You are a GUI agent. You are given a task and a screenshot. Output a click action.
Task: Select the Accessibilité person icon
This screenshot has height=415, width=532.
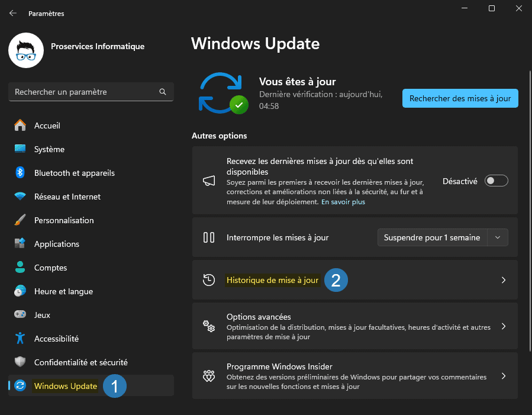click(19, 339)
